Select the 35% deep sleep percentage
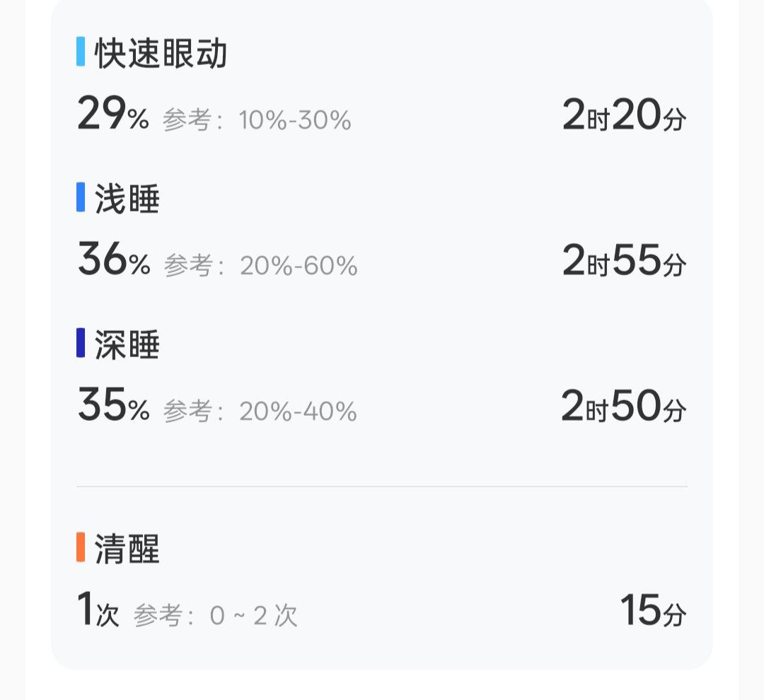The image size is (764, 700). (x=113, y=406)
